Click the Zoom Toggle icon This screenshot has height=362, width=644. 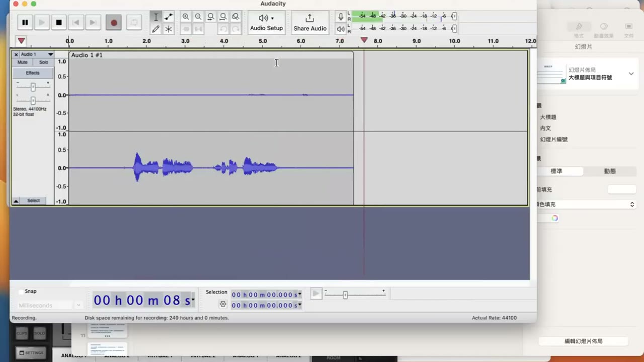coord(236,17)
